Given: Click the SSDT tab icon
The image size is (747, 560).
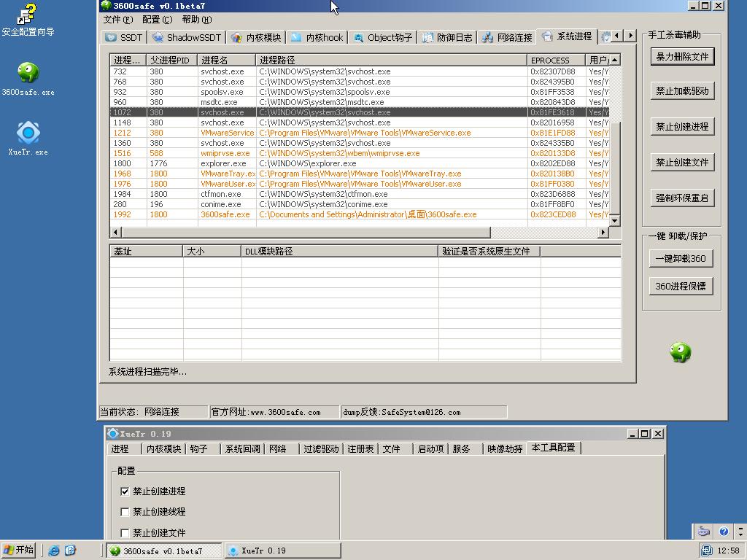Looking at the screenshot, I should coord(111,37).
